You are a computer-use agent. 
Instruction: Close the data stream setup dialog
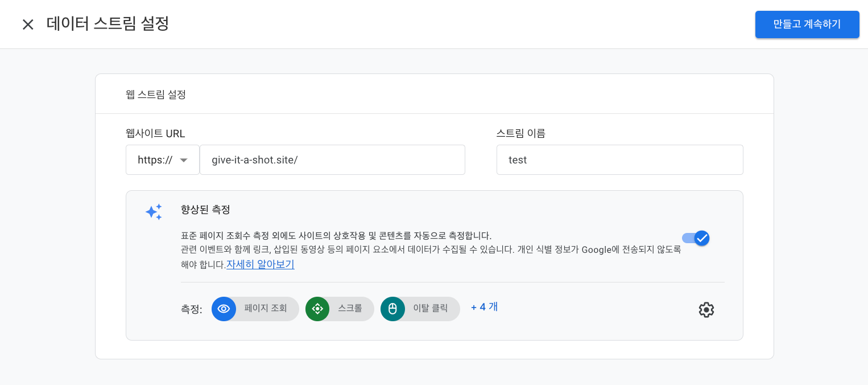(28, 24)
